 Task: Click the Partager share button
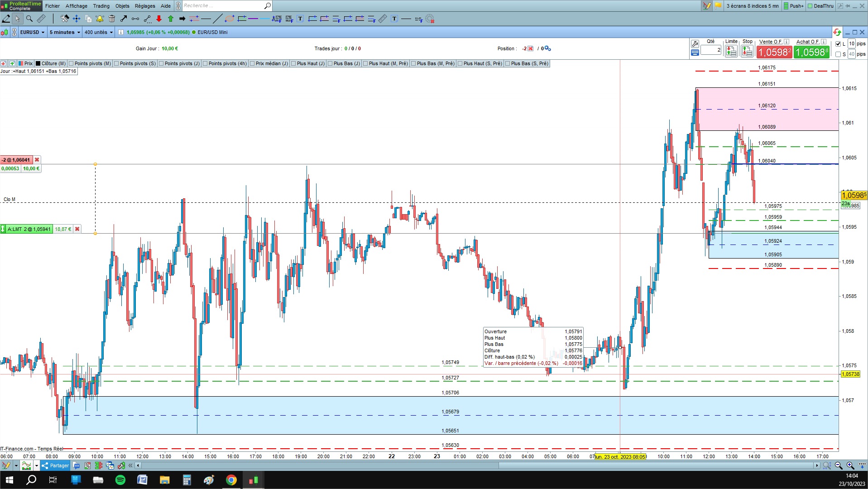[55, 465]
